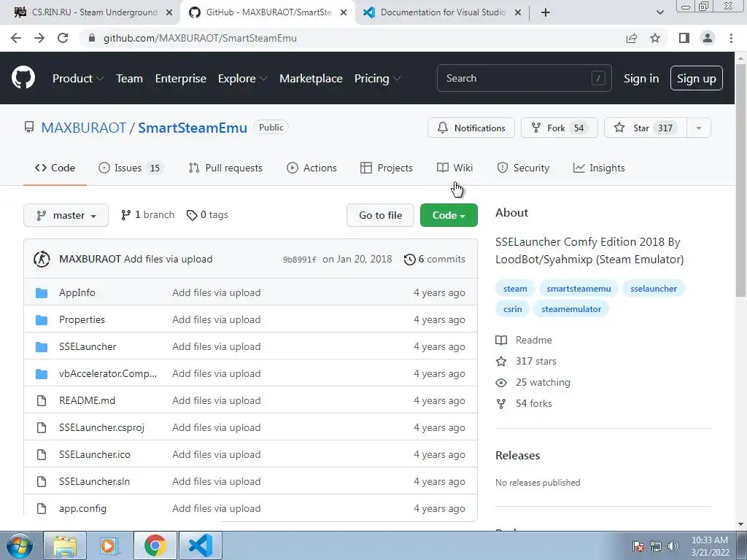Image resolution: width=747 pixels, height=560 pixels.
Task: Open SSELauncher.csproj file
Action: (101, 427)
